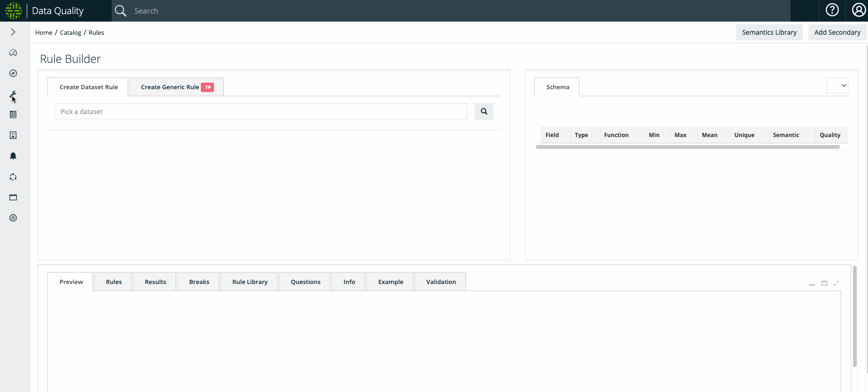Expand the bottom panel with diagonal arrows icon
This screenshot has width=868, height=392.
(836, 284)
